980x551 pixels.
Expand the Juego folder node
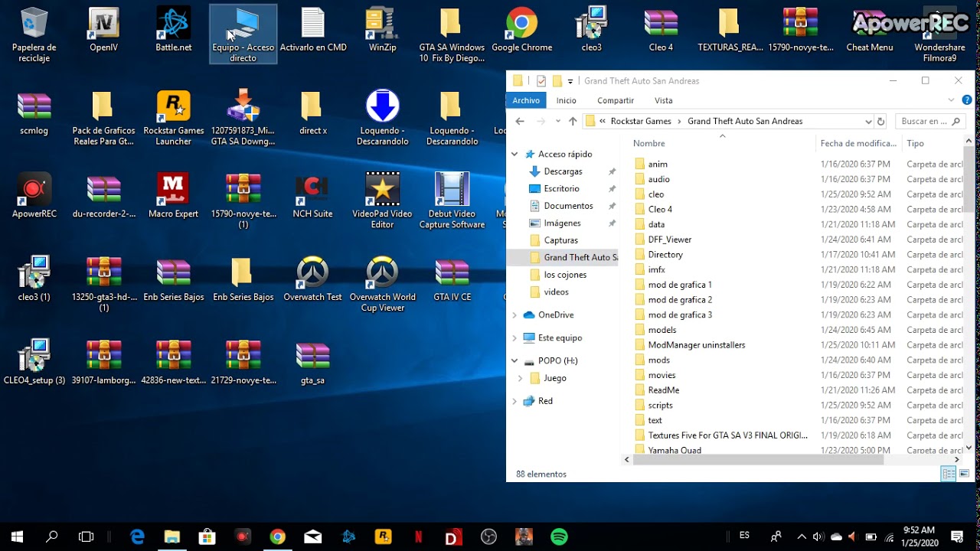click(521, 378)
